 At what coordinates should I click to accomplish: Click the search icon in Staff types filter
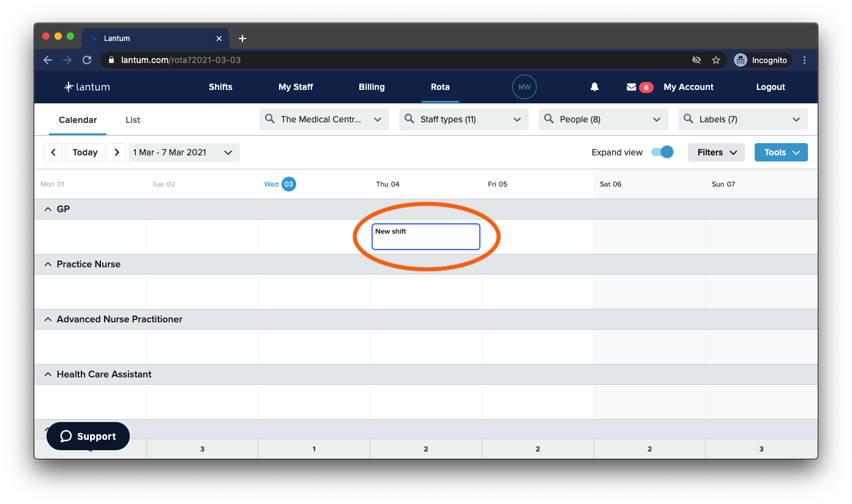(409, 119)
